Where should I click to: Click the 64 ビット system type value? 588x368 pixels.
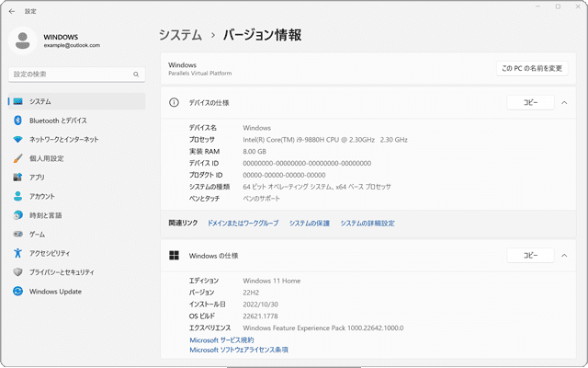point(317,187)
